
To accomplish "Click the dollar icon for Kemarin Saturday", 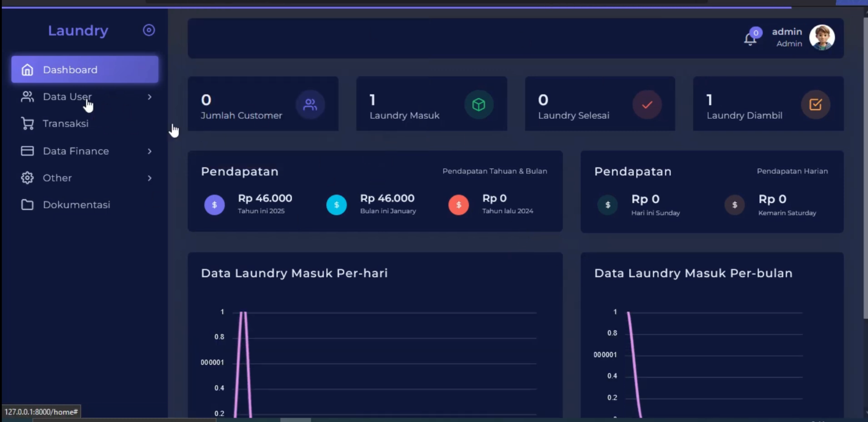I will (x=735, y=205).
